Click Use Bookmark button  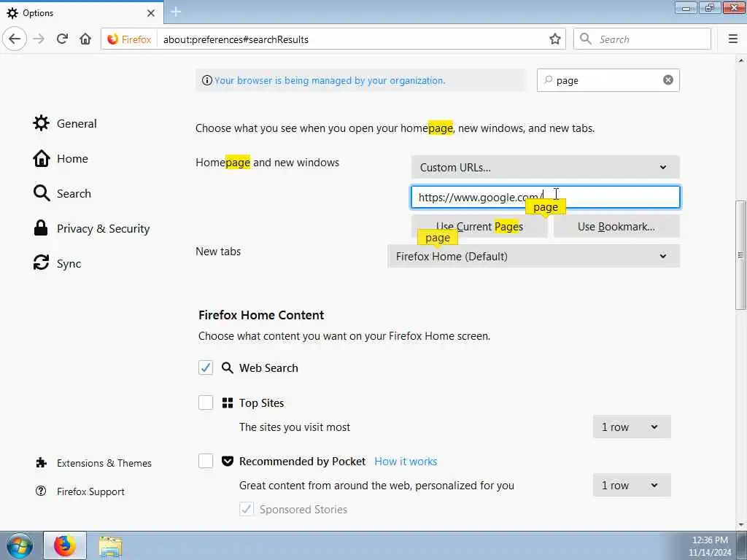click(x=616, y=226)
